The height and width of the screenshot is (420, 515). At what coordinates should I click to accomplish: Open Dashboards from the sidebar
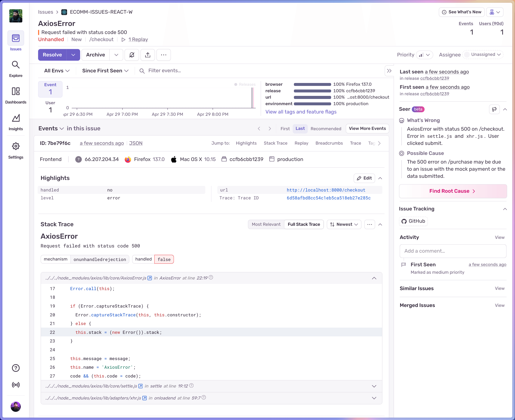[16, 96]
